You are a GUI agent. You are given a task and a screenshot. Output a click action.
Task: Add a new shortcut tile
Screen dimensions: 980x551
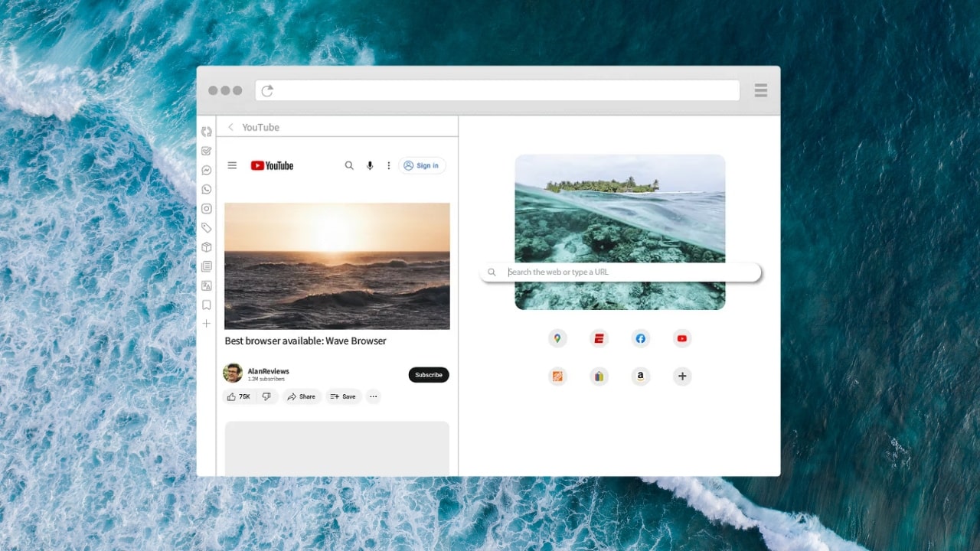click(682, 376)
